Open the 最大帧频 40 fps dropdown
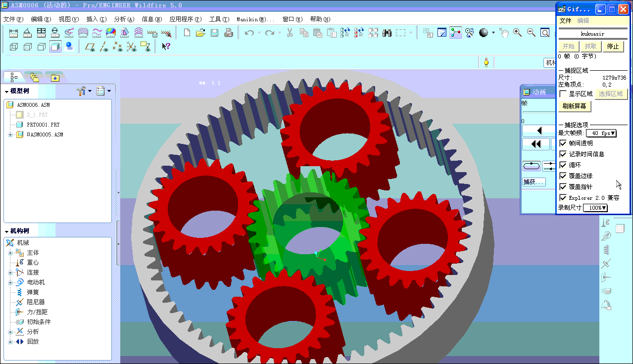 tap(601, 133)
